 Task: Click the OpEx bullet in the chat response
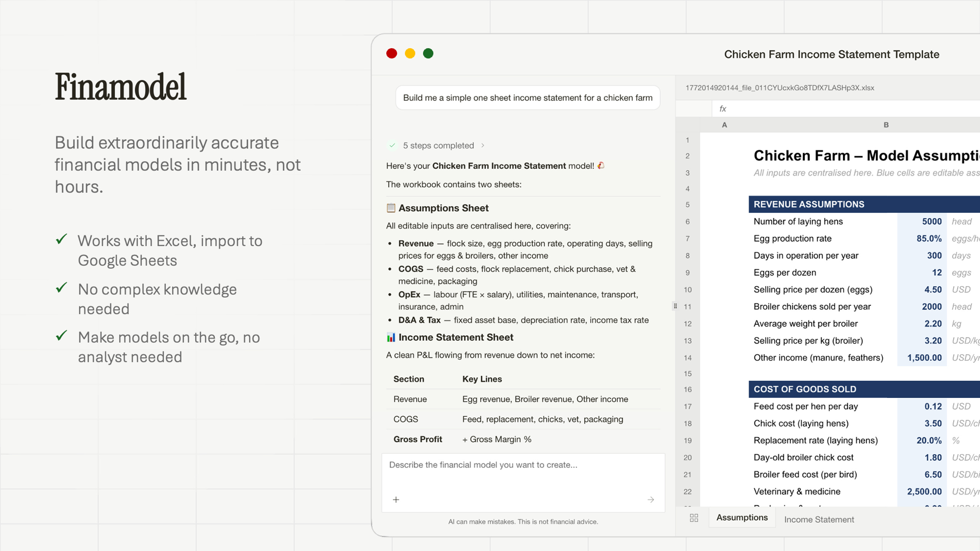(x=518, y=300)
